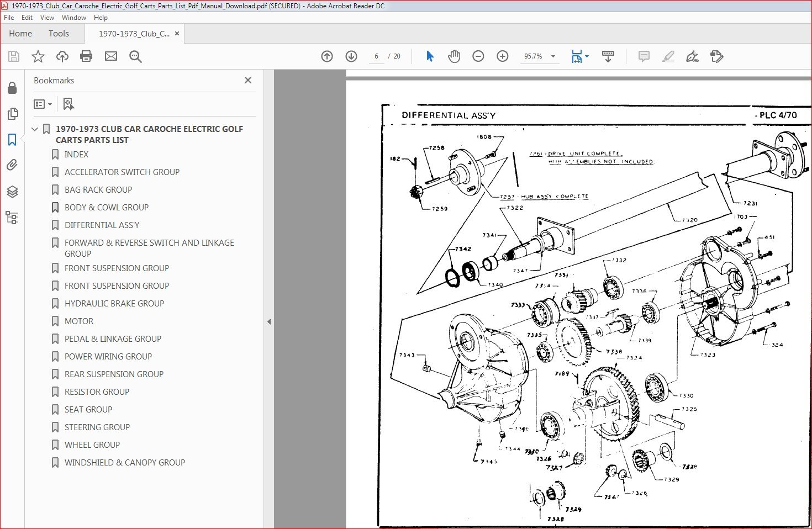Open the sign document tool

tap(692, 56)
